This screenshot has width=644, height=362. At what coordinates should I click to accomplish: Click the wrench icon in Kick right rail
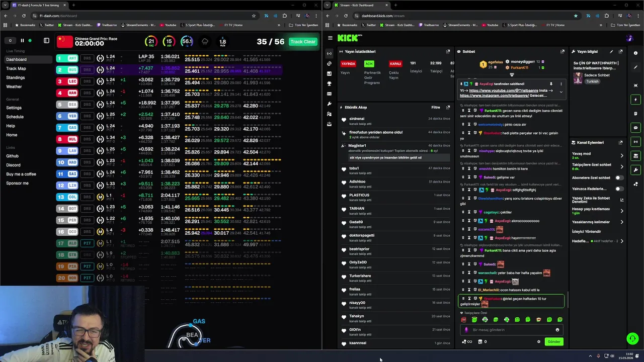(x=636, y=170)
